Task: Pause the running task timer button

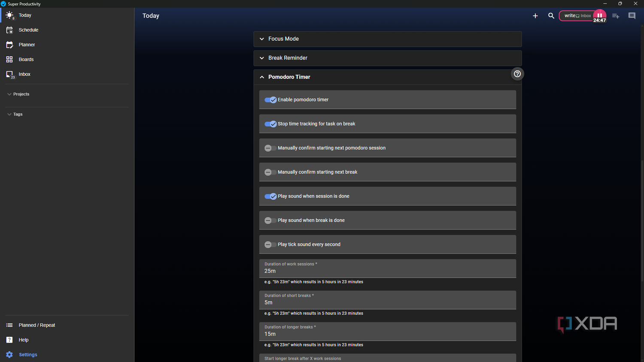Action: tap(600, 15)
